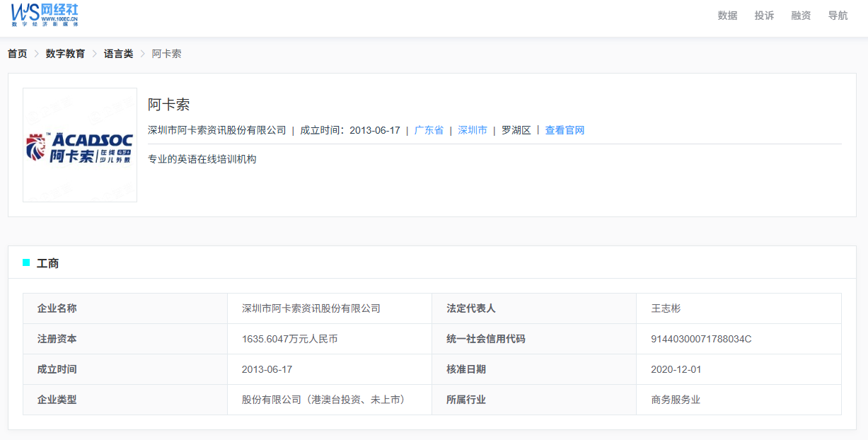Click the 成立时间 table label
The width and height of the screenshot is (868, 440).
pos(57,369)
